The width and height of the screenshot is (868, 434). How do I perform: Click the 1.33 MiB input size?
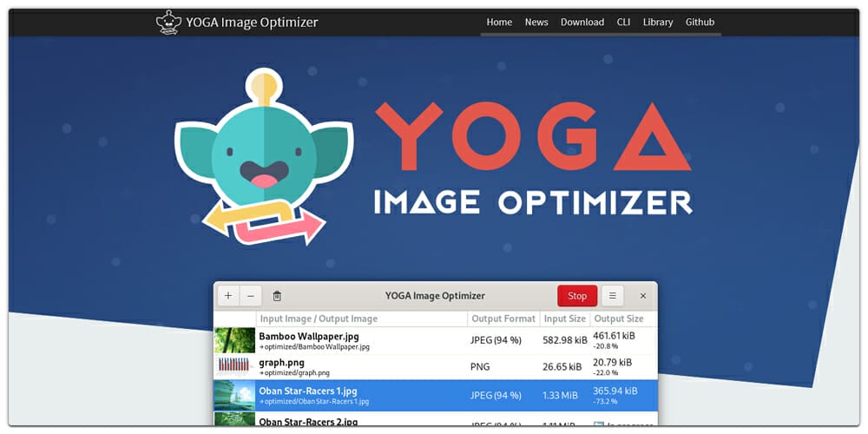(x=560, y=395)
